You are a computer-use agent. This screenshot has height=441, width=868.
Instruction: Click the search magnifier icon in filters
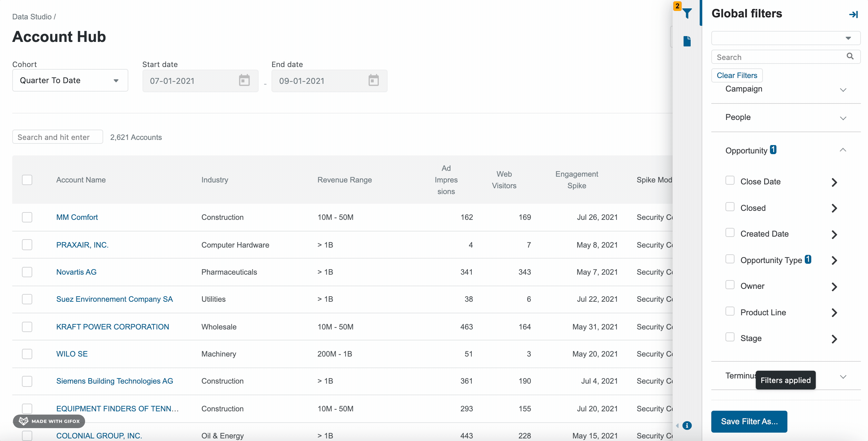click(850, 56)
